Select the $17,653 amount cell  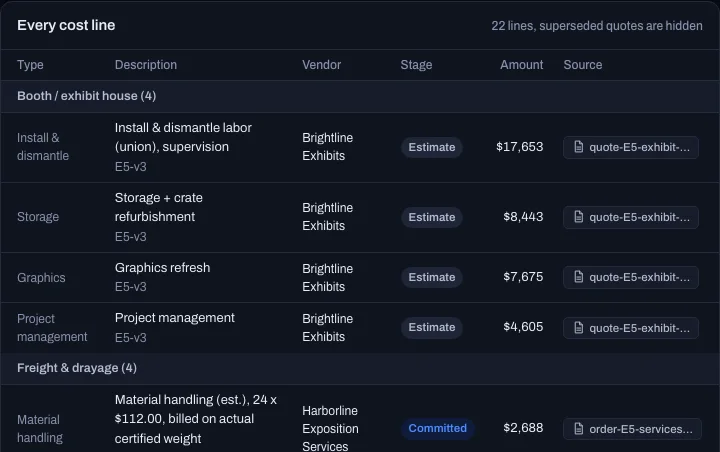coord(519,147)
